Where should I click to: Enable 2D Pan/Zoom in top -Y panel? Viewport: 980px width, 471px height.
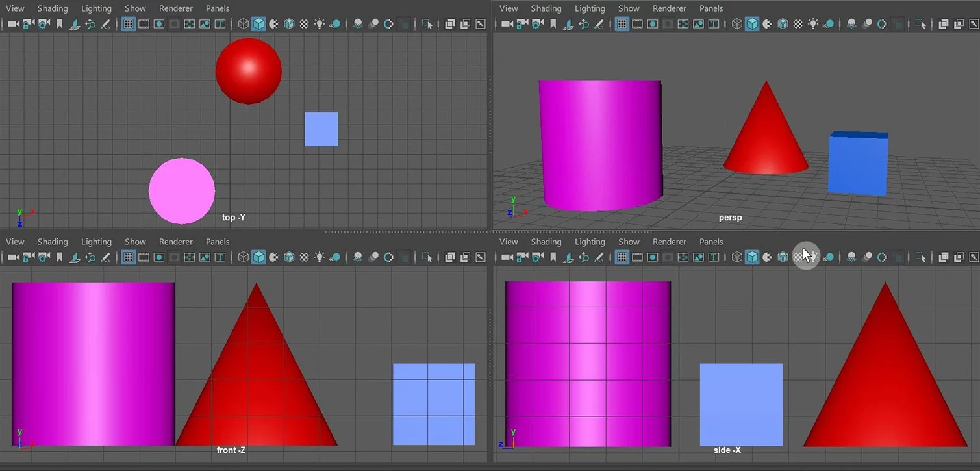click(90, 24)
